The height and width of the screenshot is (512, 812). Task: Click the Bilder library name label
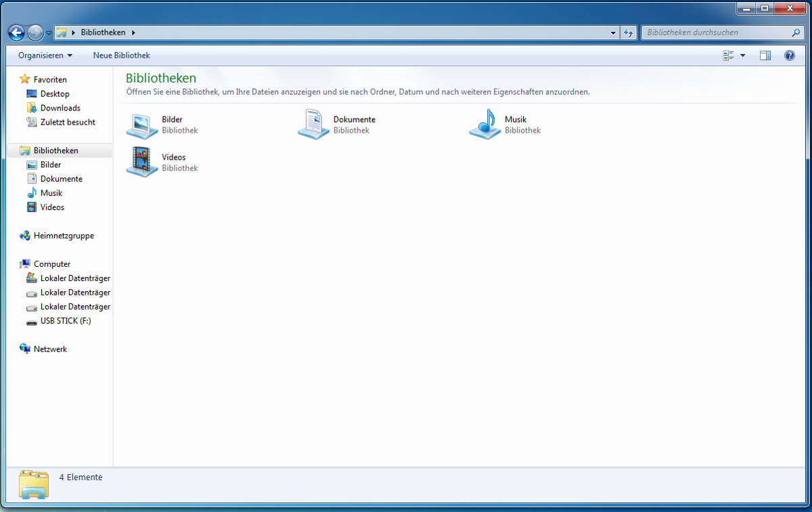(x=172, y=120)
